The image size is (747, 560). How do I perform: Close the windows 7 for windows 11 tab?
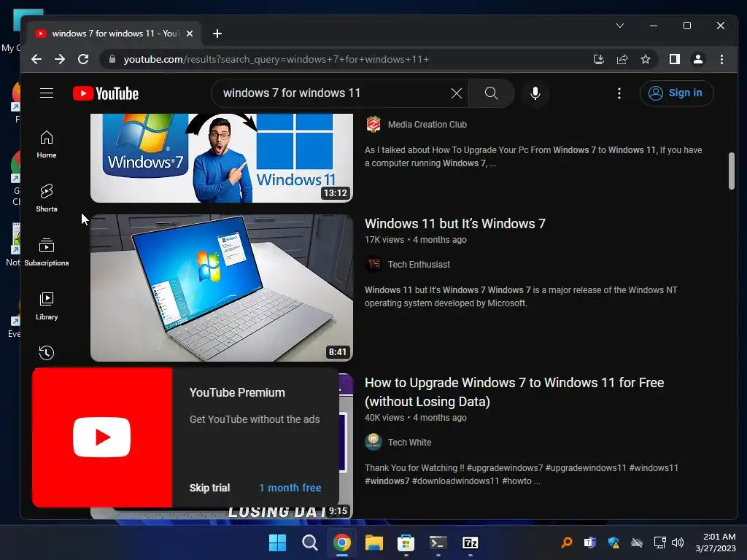(190, 34)
